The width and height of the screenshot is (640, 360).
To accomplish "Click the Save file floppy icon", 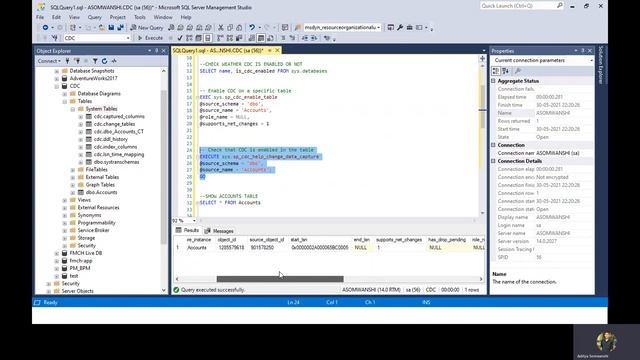I will [111, 27].
